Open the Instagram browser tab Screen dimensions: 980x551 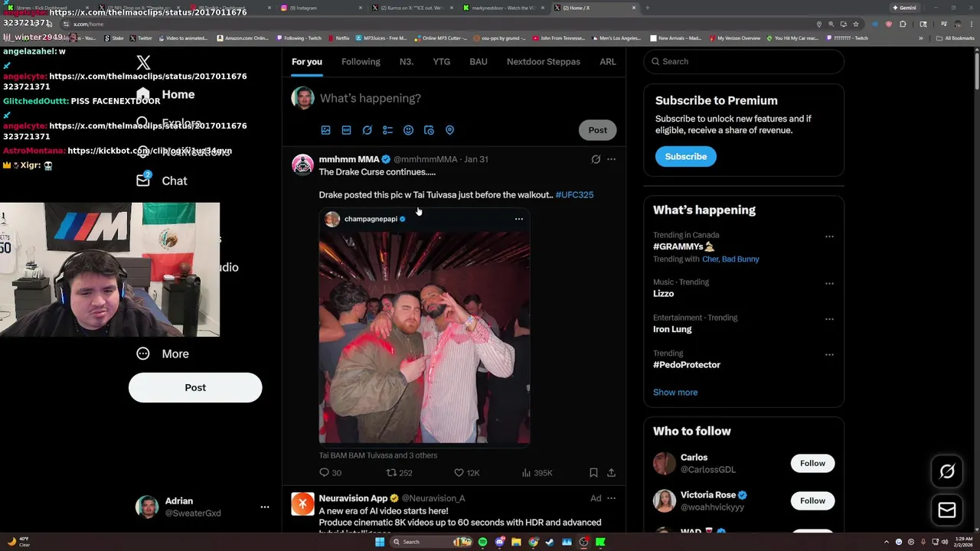[320, 8]
